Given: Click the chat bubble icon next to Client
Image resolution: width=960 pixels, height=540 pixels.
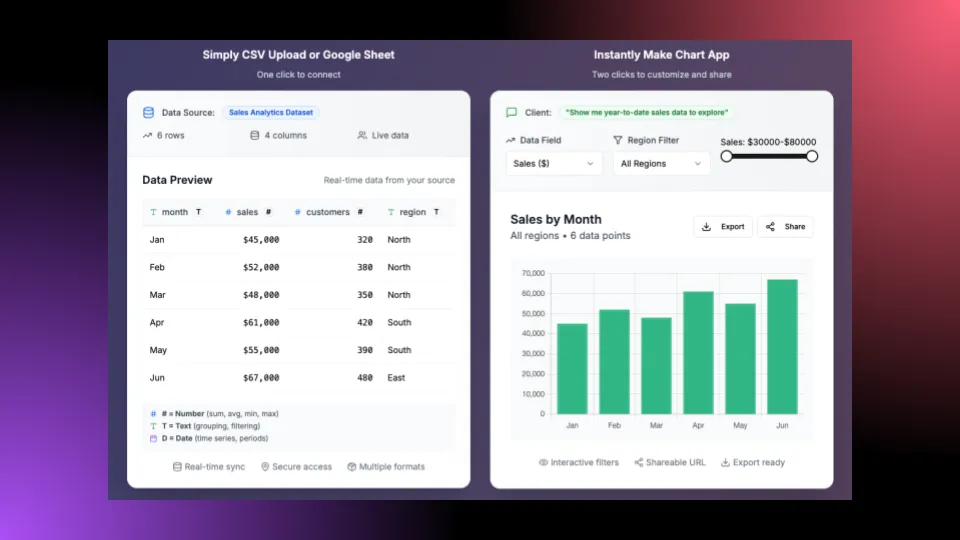Looking at the screenshot, I should pos(512,113).
